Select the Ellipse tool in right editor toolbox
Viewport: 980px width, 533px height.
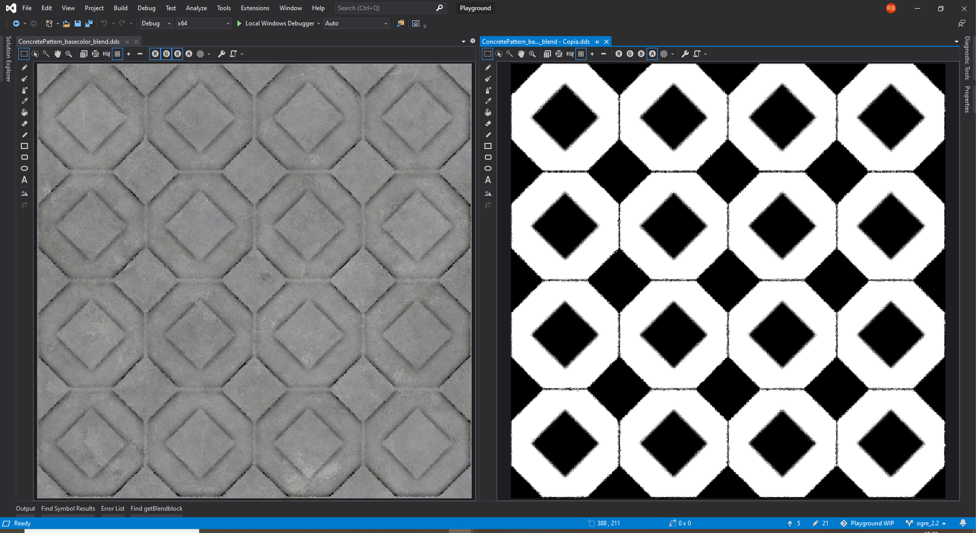(488, 168)
